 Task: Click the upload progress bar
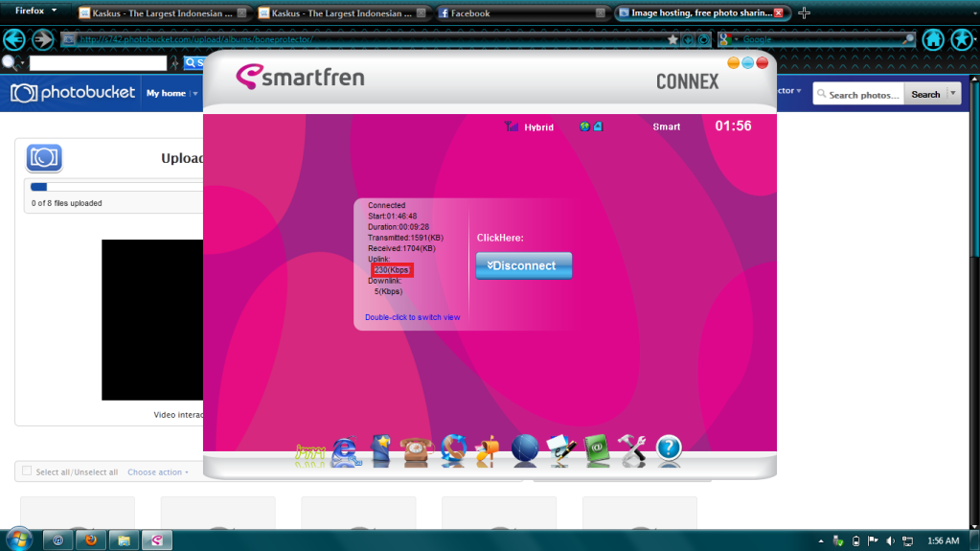tap(116, 186)
